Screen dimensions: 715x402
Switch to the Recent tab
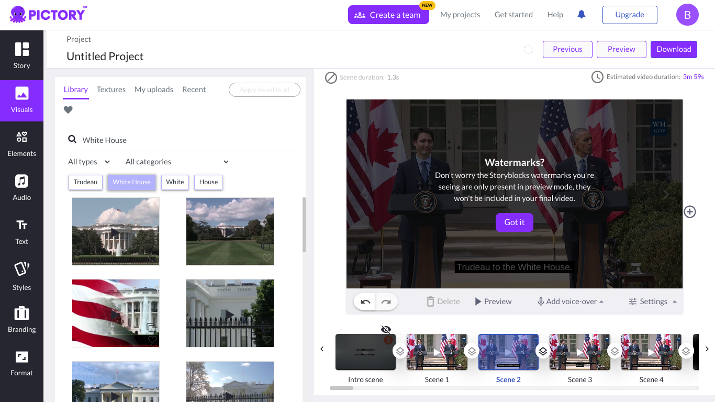[194, 89]
